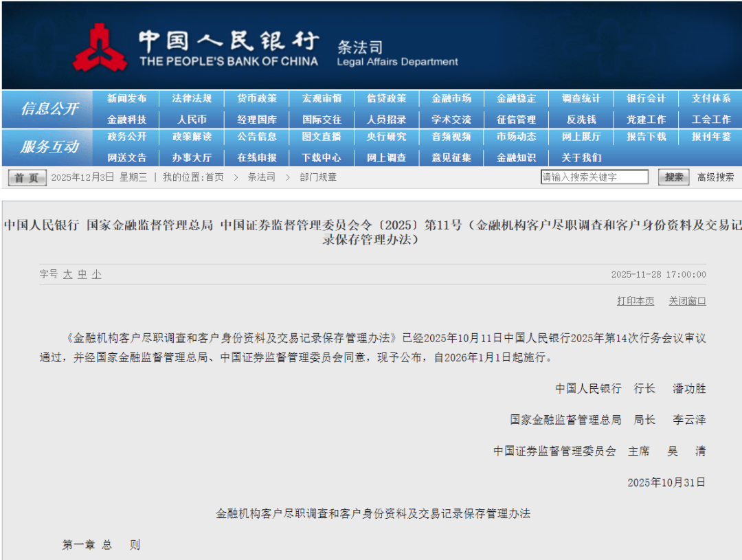The width and height of the screenshot is (742, 560).
Task: Open 法律法规 menu item
Action: tap(192, 98)
